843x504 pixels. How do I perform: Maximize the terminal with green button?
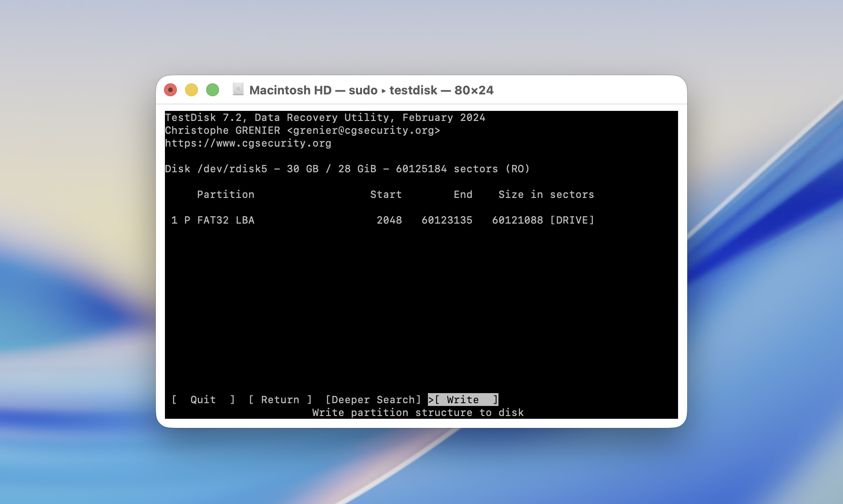coord(213,90)
